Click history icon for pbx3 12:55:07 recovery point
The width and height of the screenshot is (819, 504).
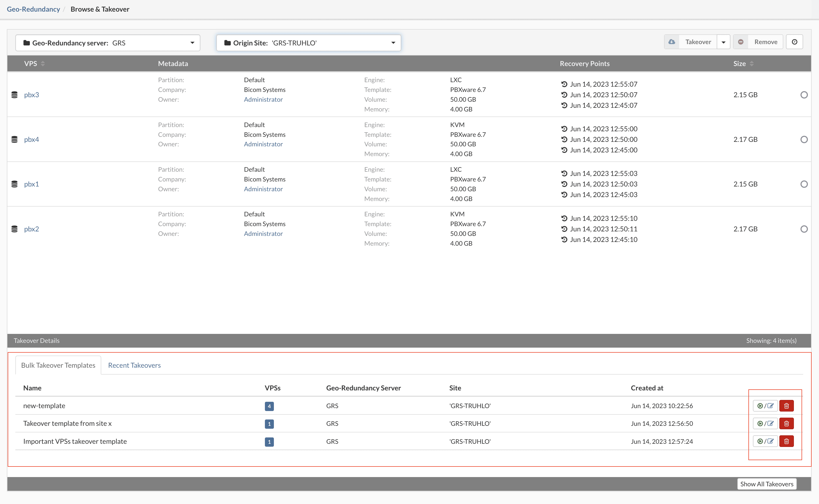pos(564,84)
